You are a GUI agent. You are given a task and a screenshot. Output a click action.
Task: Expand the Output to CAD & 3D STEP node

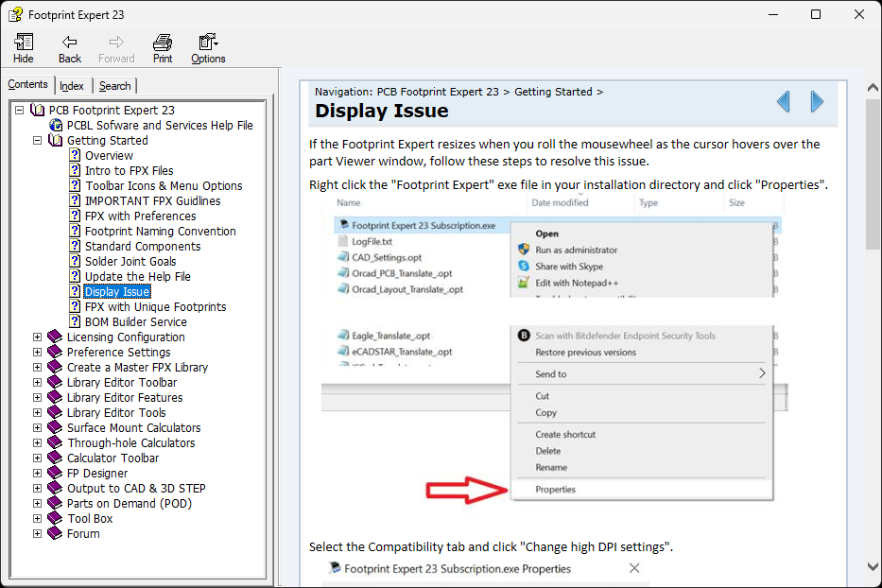pos(37,489)
